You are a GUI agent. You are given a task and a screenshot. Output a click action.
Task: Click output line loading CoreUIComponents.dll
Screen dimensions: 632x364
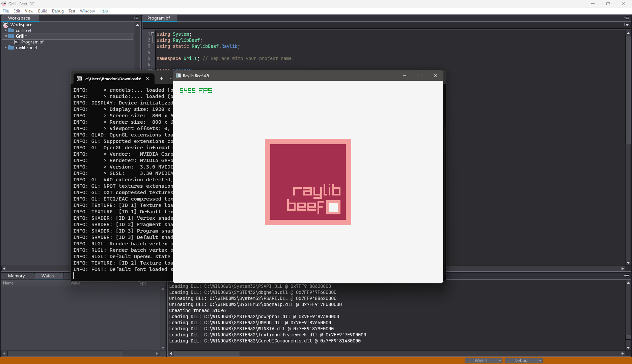click(x=265, y=341)
